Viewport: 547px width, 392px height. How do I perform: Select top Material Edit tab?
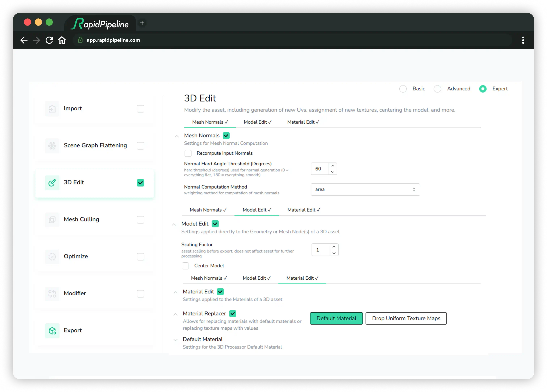[303, 122]
